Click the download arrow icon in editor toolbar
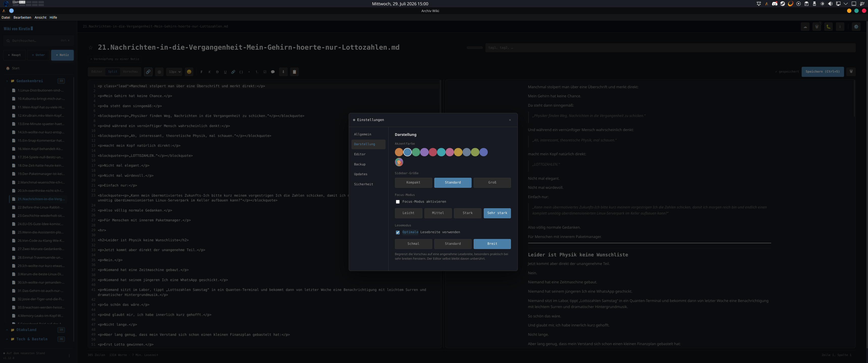Viewport: 868px width, 363px height. 283,72
